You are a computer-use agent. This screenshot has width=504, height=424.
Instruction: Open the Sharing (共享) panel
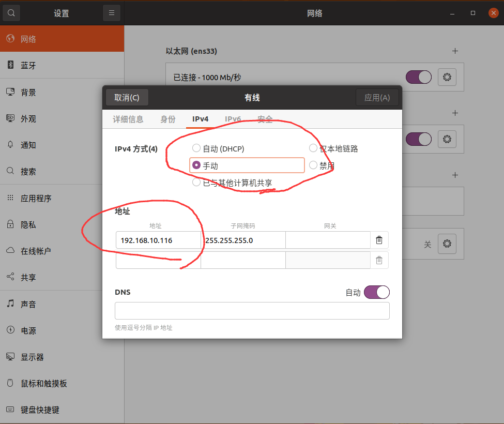pos(62,278)
